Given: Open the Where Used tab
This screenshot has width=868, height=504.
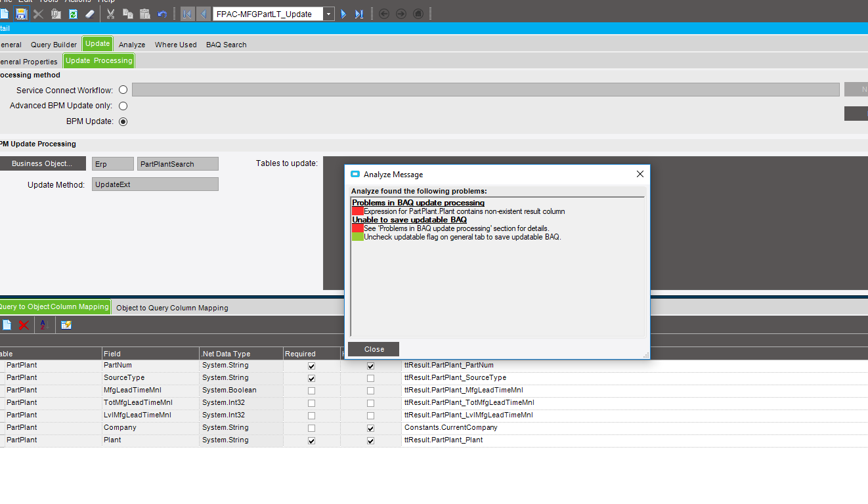Looking at the screenshot, I should [x=175, y=45].
